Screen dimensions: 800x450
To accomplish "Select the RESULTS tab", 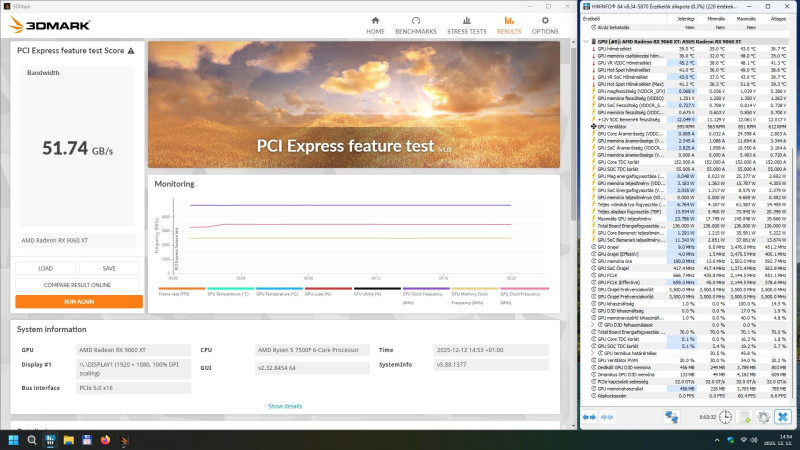I will tap(509, 26).
